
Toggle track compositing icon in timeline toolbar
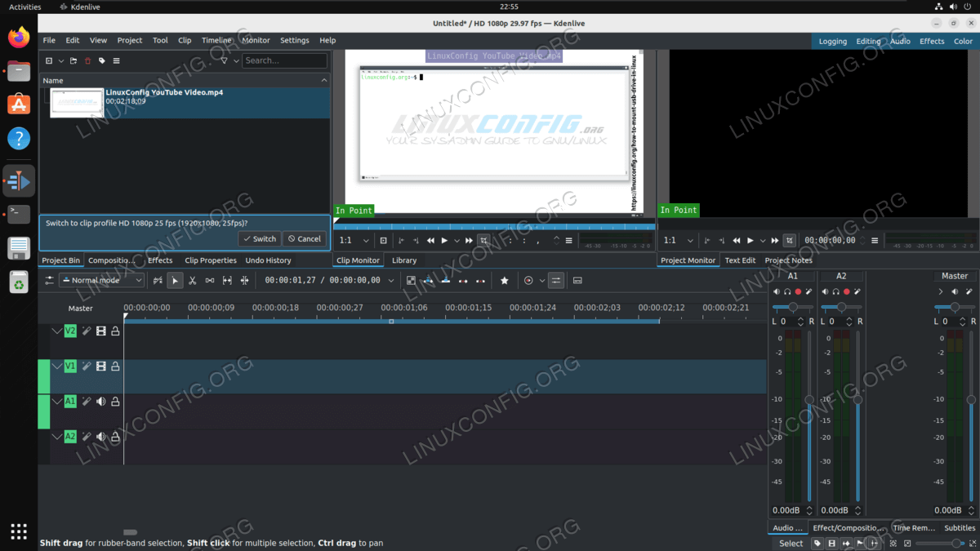[158, 281]
